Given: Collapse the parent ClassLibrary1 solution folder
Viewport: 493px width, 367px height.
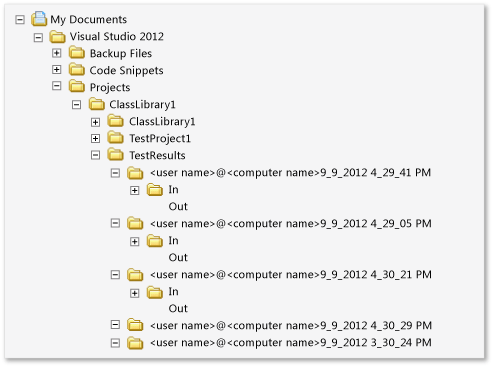Looking at the screenshot, I should point(76,105).
